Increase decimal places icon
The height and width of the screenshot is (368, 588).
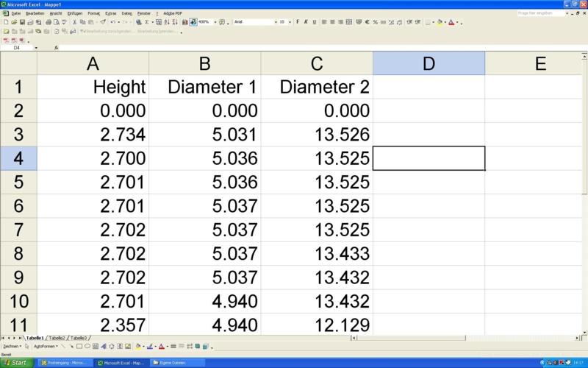point(392,22)
